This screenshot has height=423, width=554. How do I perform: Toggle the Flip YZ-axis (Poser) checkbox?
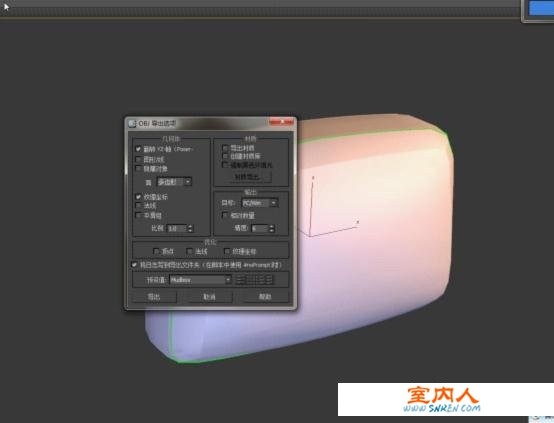(x=138, y=149)
